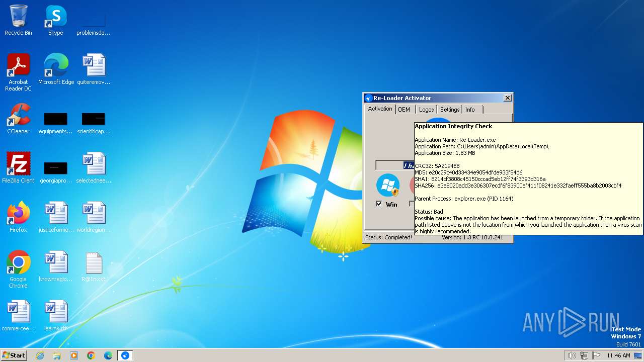Viewport: 644px width, 362px height.
Task: Open the network tray icon
Action: pyautogui.click(x=584, y=355)
